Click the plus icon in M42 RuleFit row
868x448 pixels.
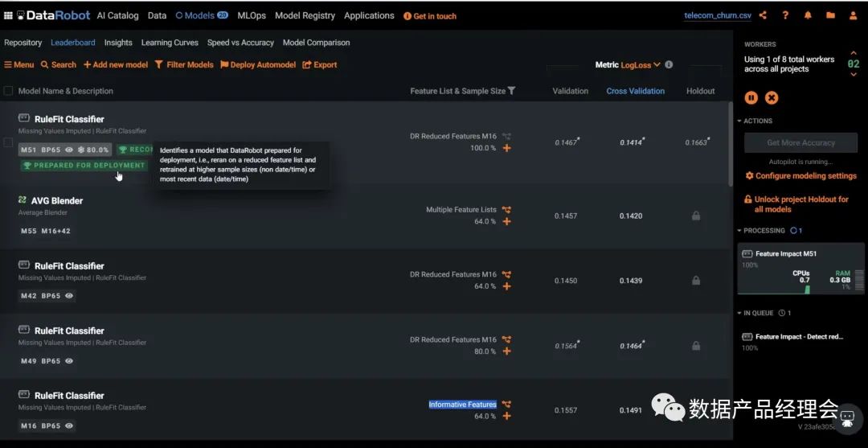point(506,286)
